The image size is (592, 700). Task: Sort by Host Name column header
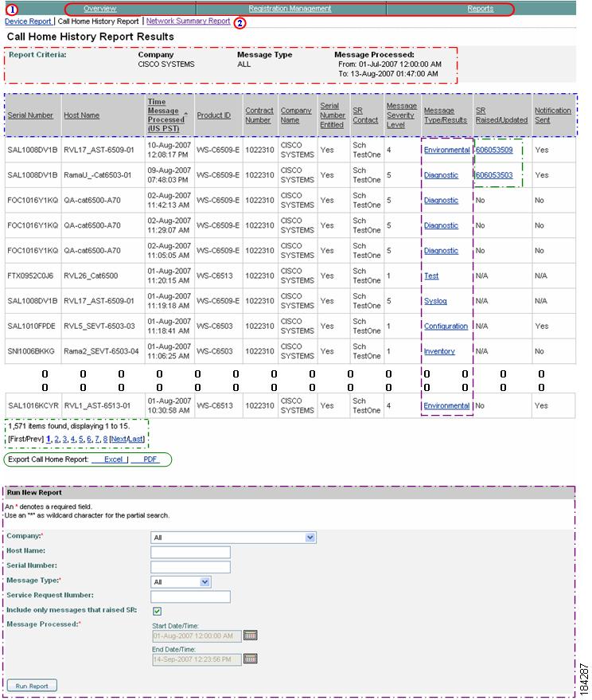point(82,115)
